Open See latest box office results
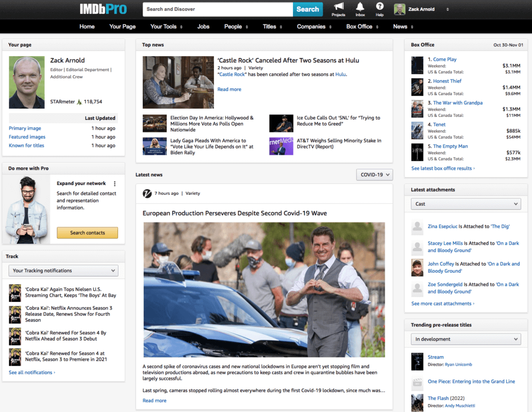 pos(443,168)
